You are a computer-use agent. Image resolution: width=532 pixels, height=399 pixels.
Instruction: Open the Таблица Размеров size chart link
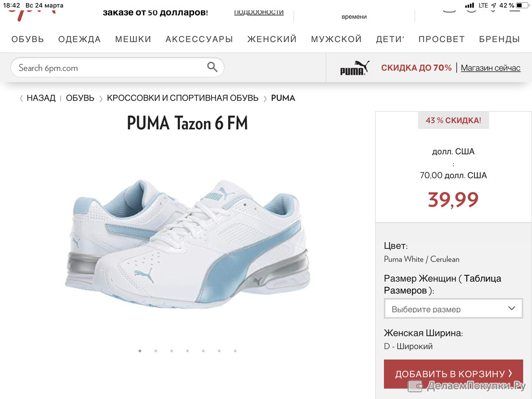click(442, 285)
